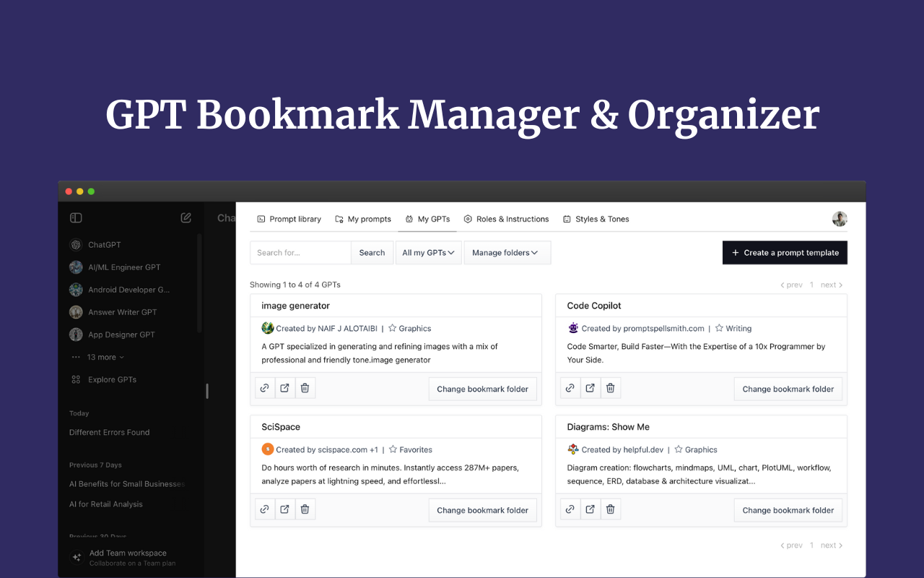Open the All my GPTs dropdown
Image resolution: width=924 pixels, height=578 pixels.
point(428,253)
